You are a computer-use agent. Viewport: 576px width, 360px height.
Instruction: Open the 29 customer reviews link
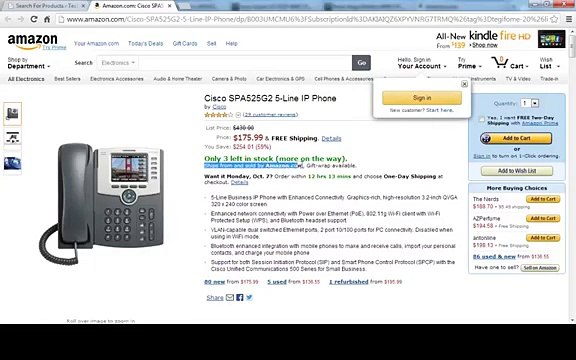[x=270, y=115]
